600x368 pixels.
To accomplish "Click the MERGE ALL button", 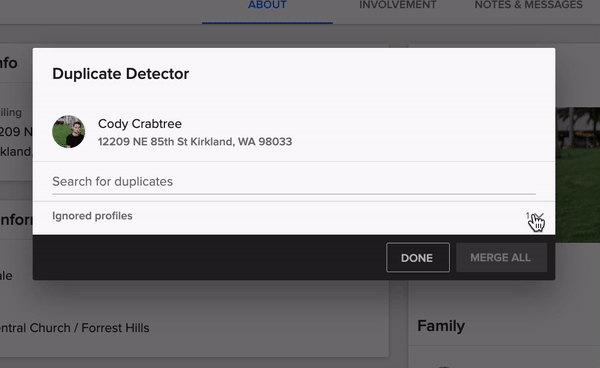I will (501, 257).
